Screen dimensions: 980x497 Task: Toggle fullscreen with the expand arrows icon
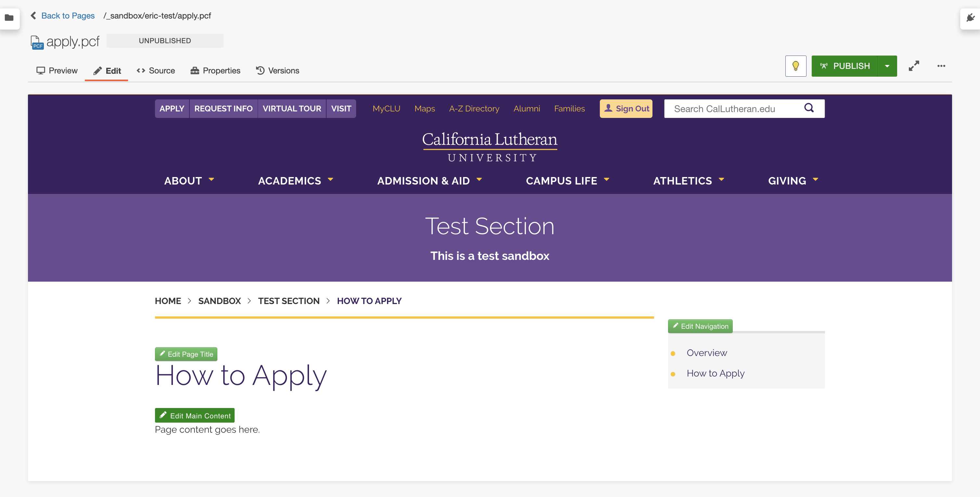[x=914, y=66]
